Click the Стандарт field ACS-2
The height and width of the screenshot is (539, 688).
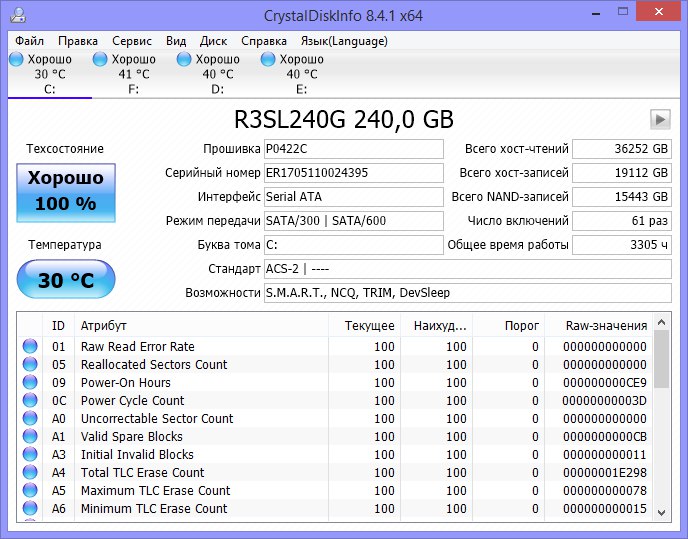coord(468,269)
